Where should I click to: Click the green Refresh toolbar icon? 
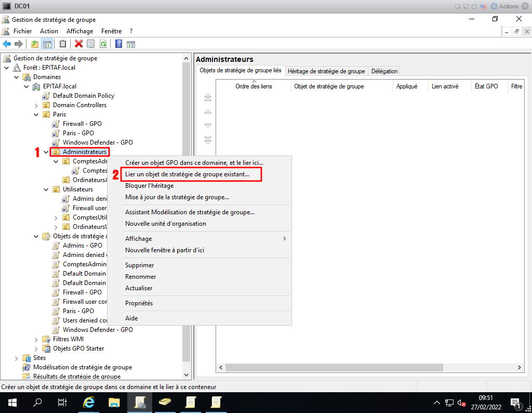pyautogui.click(x=103, y=44)
